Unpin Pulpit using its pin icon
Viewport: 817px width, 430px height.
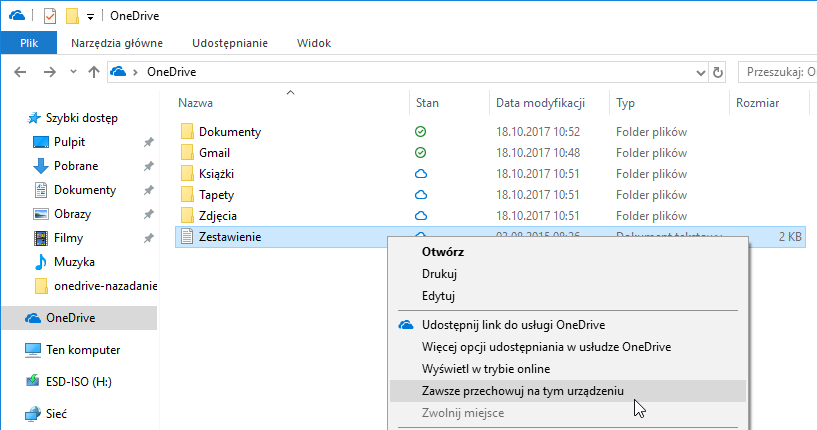(x=148, y=142)
